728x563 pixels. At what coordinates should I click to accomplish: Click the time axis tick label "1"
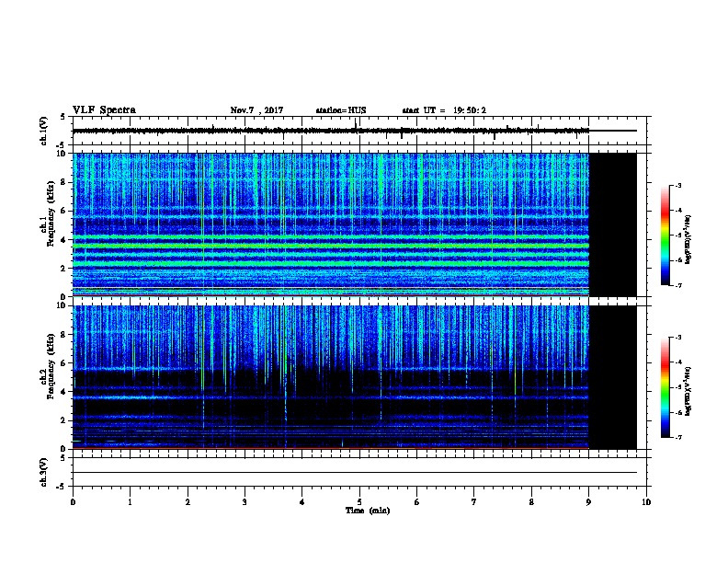[x=130, y=501]
